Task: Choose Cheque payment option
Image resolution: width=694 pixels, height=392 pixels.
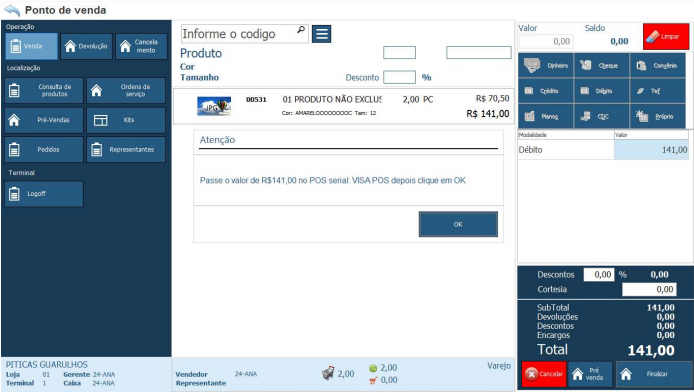Action: (601, 65)
